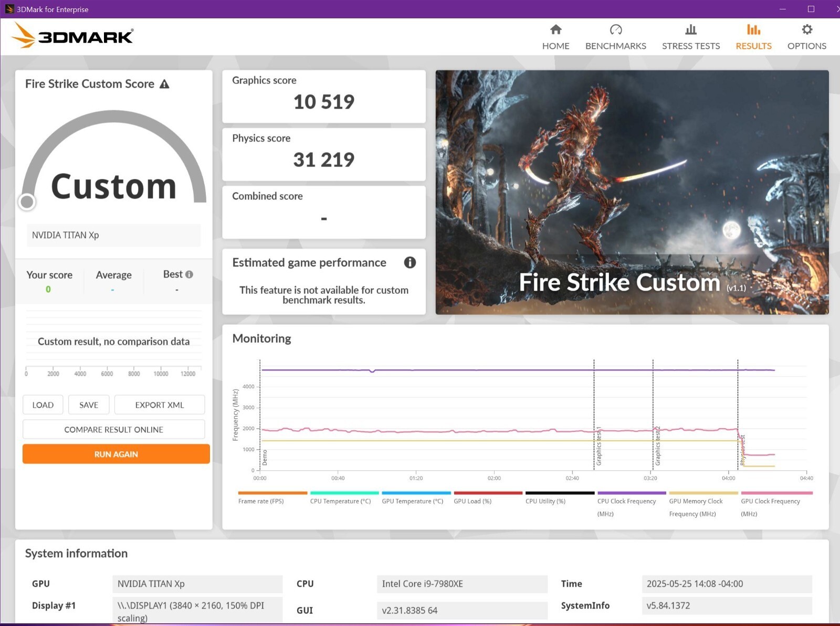Click the GUI version v2.31.8385 64
Image resolution: width=840 pixels, height=626 pixels.
(x=462, y=610)
